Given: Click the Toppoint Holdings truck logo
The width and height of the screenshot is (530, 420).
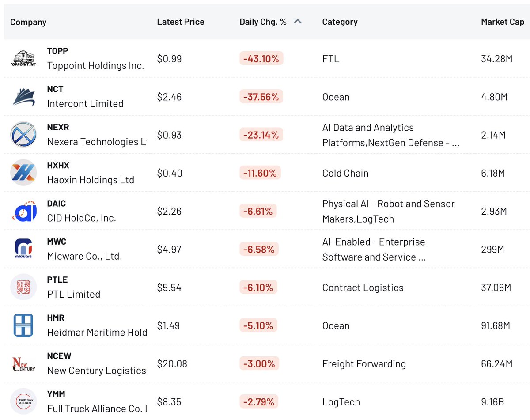Looking at the screenshot, I should point(23,58).
